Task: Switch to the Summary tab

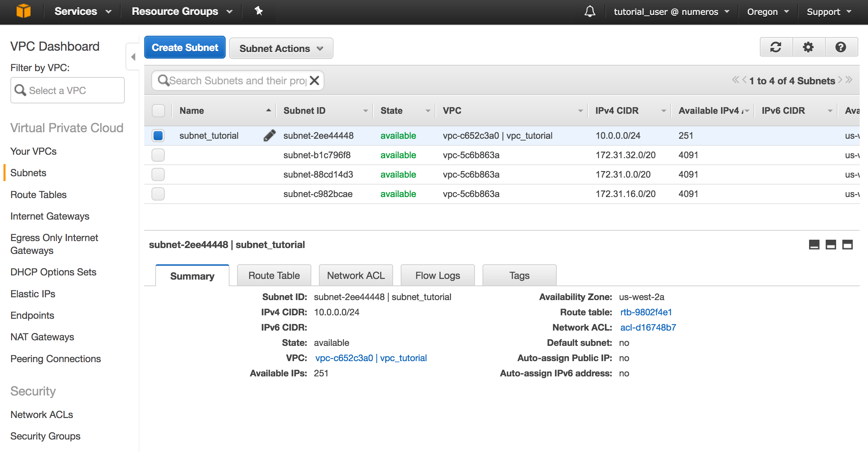Action: (x=192, y=276)
